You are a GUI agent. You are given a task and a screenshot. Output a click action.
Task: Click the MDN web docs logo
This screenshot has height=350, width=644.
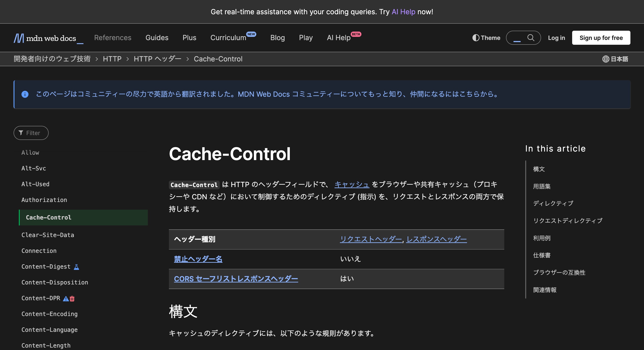pyautogui.click(x=45, y=38)
